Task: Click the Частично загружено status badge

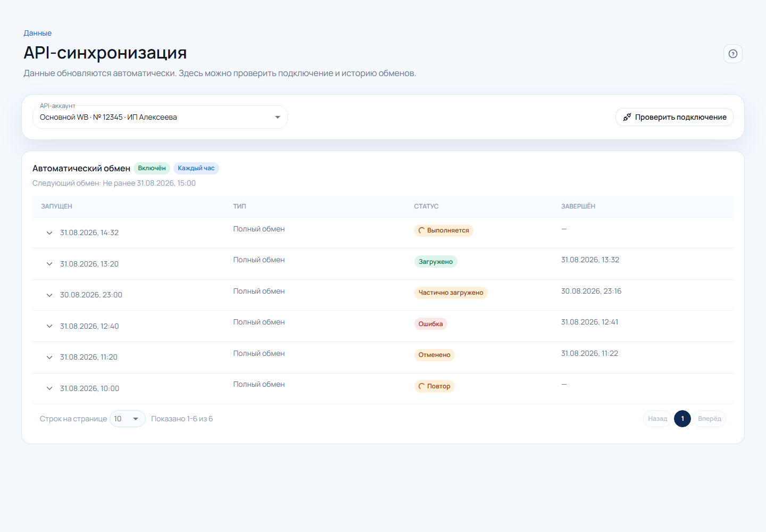Action: pyautogui.click(x=451, y=293)
